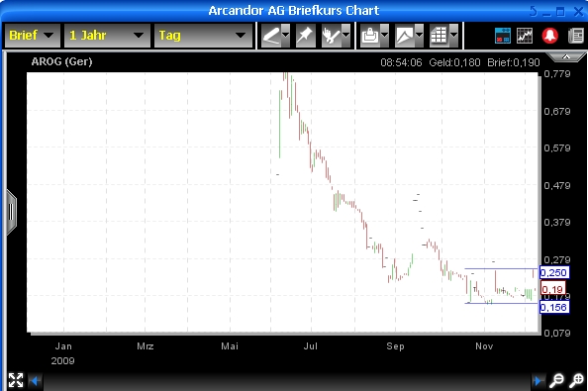Click the 08:54:06 timestamp

[x=401, y=62]
